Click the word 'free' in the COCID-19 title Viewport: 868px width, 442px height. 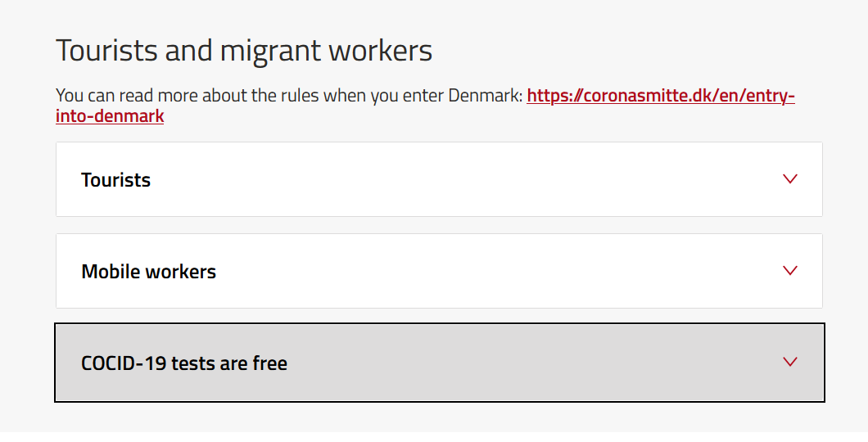coord(270,363)
